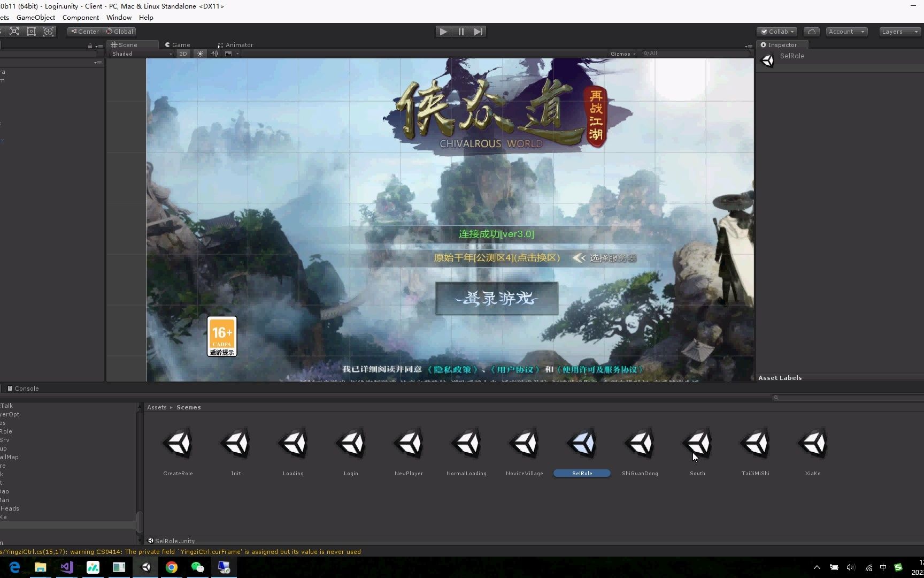Image resolution: width=924 pixels, height=578 pixels.
Task: Toggle scene effects image icon
Action: (228, 54)
